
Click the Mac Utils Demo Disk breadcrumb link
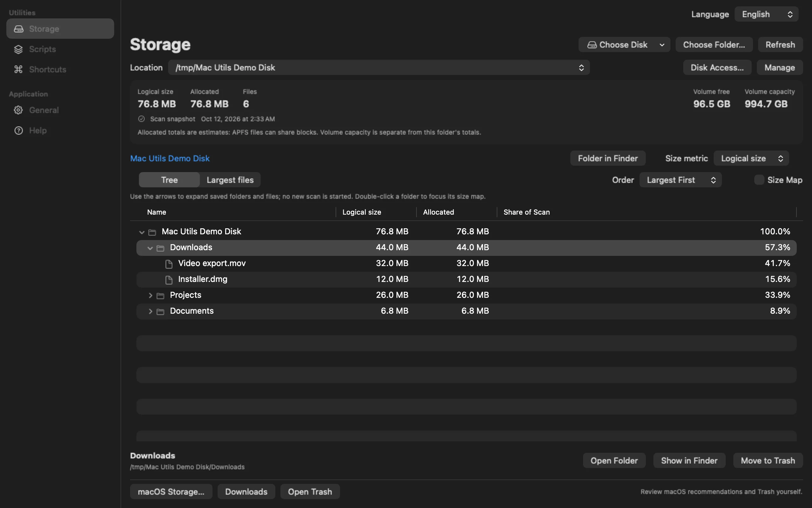point(170,158)
